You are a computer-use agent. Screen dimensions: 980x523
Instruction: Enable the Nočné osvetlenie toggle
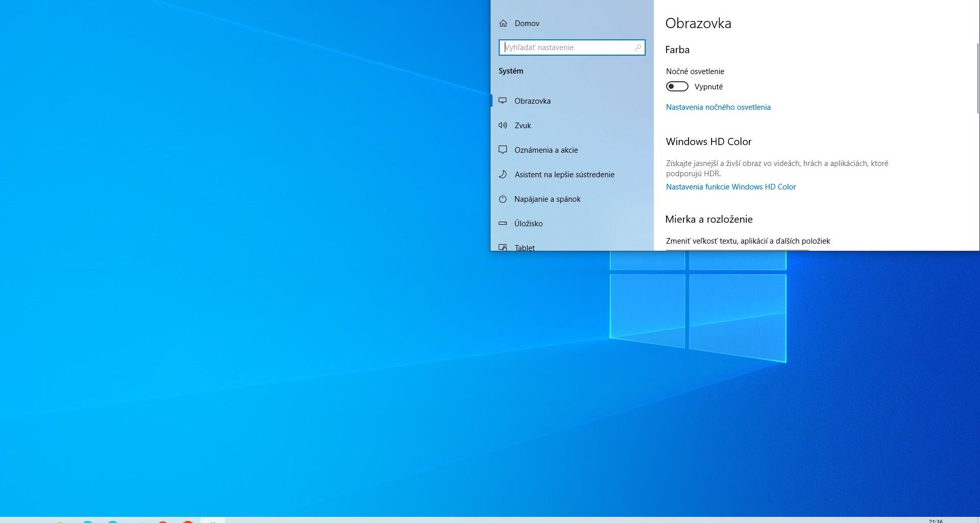point(677,87)
